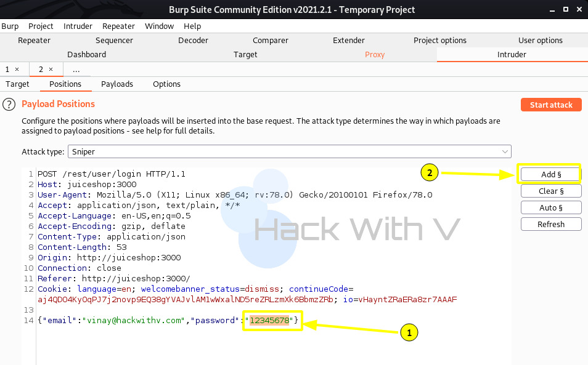Viewport: 588px width, 365px height.
Task: Click the Content-Type header line
Action: tap(112, 237)
